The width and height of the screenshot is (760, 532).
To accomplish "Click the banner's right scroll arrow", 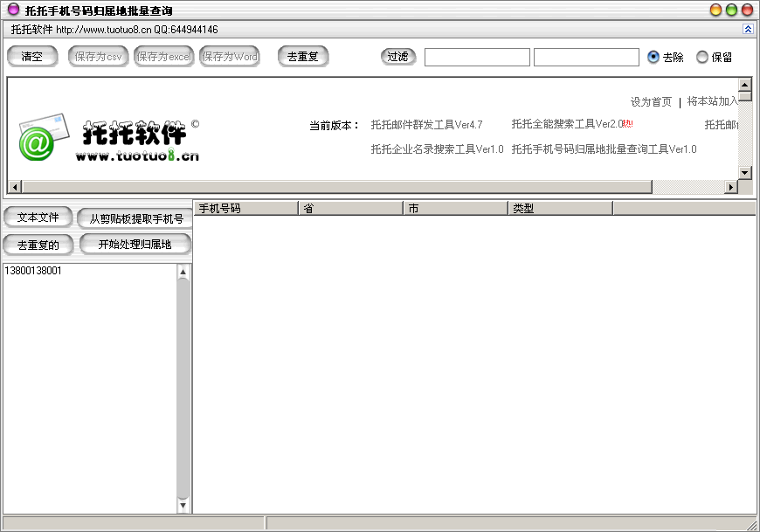I will (x=732, y=186).
